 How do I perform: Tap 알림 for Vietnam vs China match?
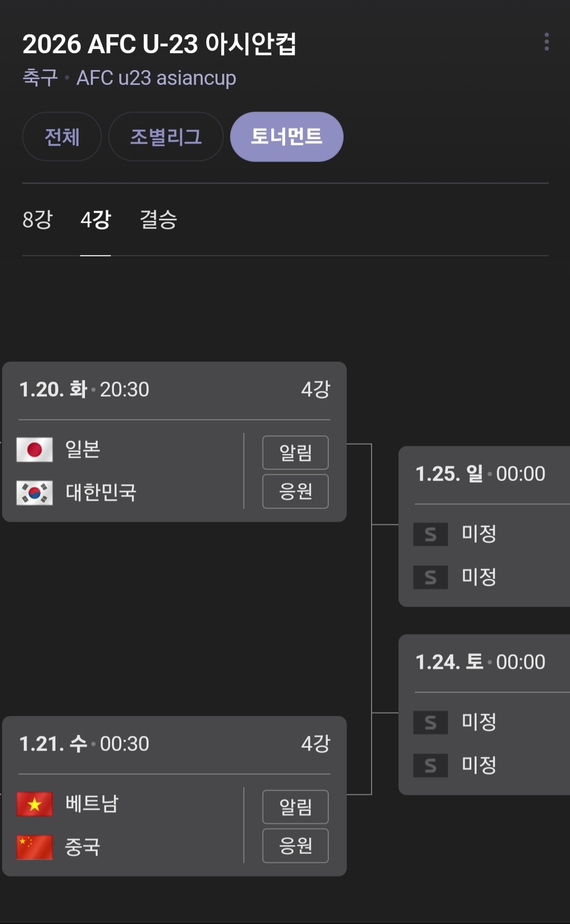tap(296, 807)
